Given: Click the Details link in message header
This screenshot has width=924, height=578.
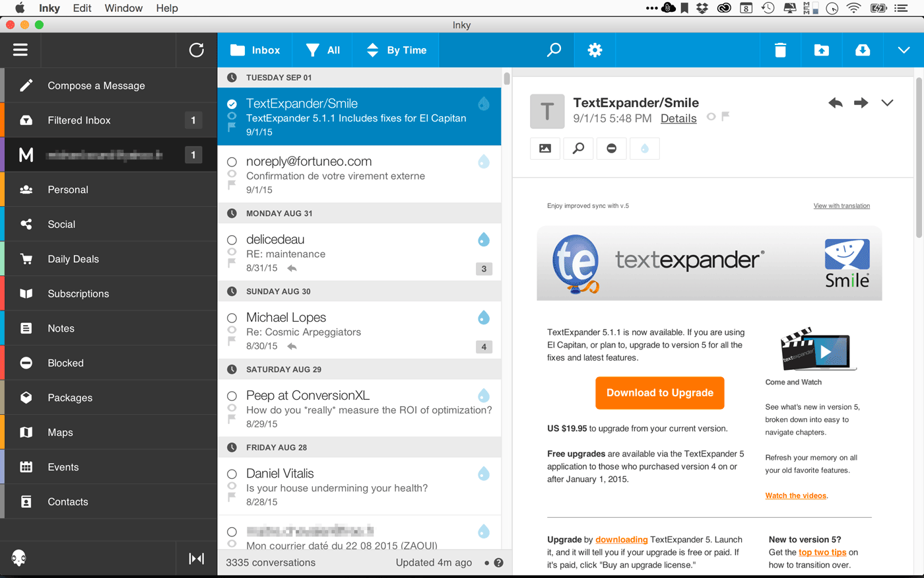Looking at the screenshot, I should pyautogui.click(x=678, y=118).
